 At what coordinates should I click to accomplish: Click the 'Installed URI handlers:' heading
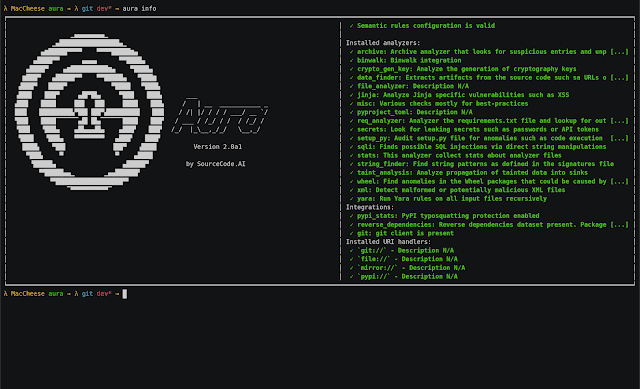coord(388,242)
